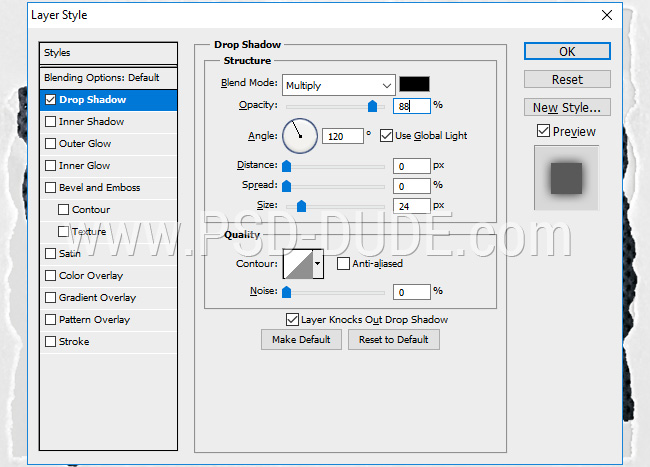Toggle Use Global Light checkbox
650x467 pixels.
pos(387,135)
